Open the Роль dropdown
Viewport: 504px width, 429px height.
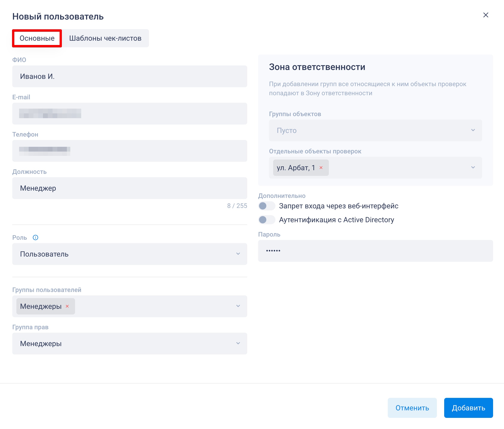click(x=129, y=254)
